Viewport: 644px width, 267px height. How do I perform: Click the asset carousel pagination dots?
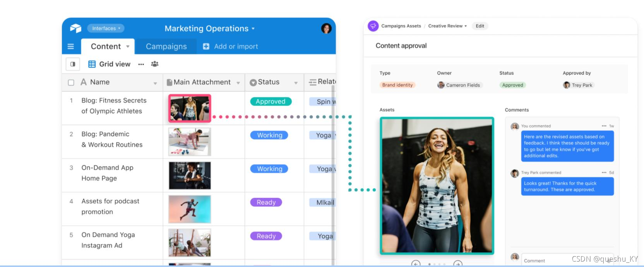tap(437, 264)
